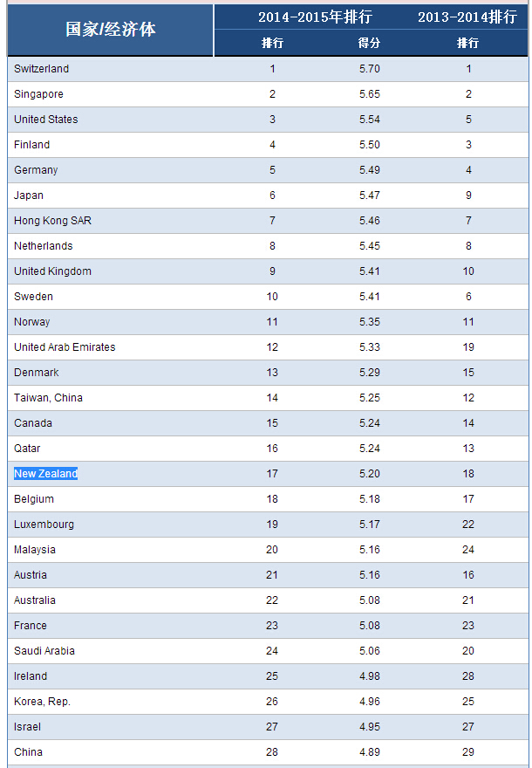Screen dimensions: 532x768
Task: Click the 2014-2015年排行 header cell
Action: pos(315,17)
